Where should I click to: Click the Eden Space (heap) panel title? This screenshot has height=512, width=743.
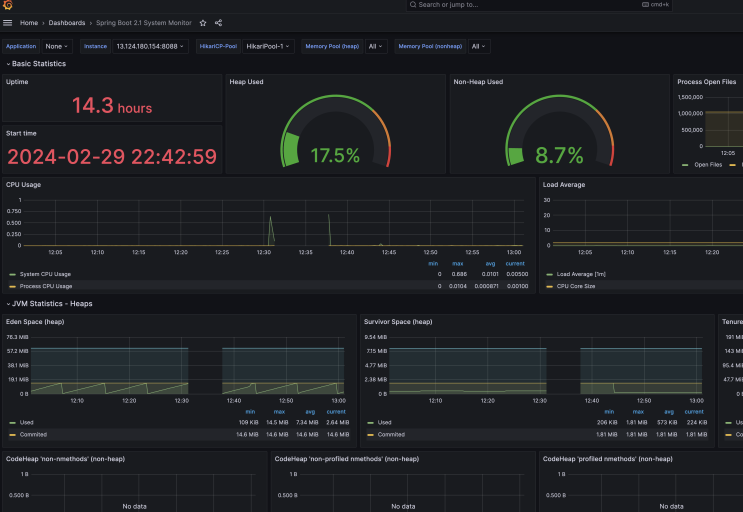35,322
